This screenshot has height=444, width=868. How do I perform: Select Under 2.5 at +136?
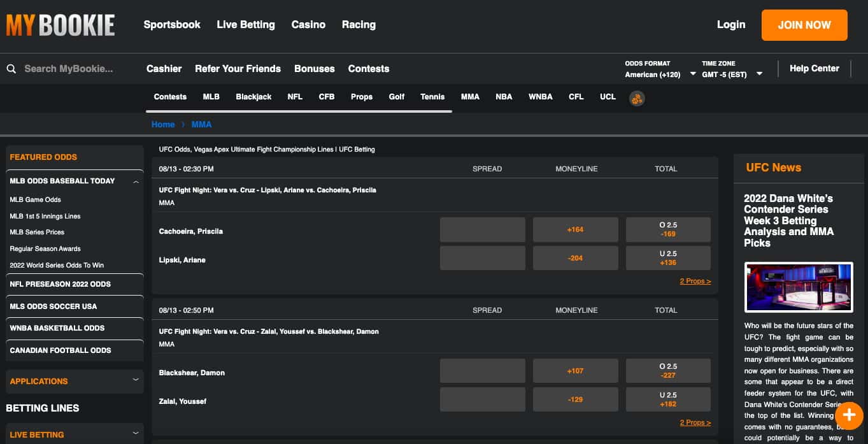pos(668,258)
